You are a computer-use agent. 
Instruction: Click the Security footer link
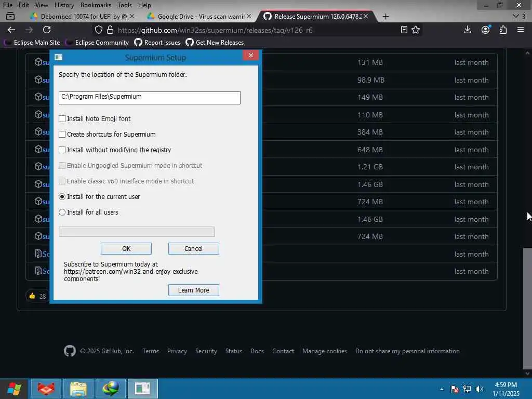click(x=206, y=351)
